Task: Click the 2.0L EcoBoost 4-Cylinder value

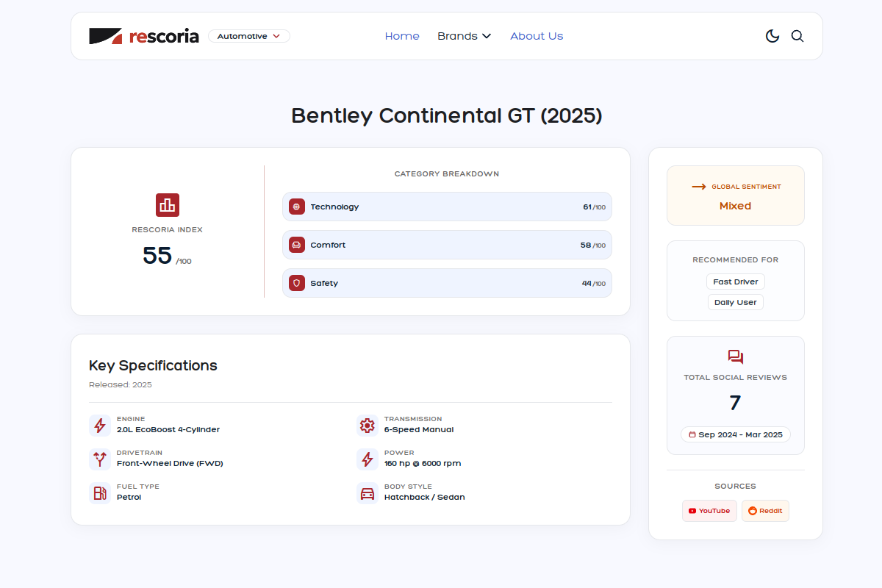Action: pyautogui.click(x=168, y=430)
